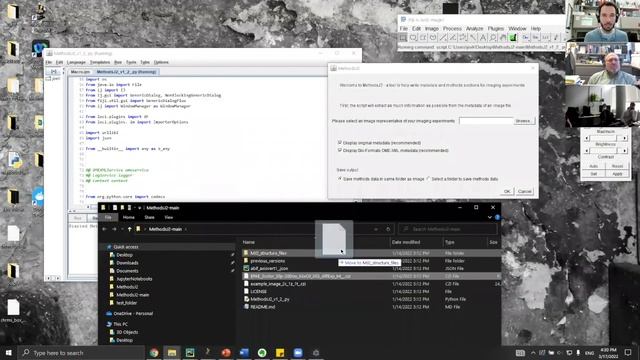Open Word from the taskbar
The height and width of the screenshot is (360, 640).
point(244,353)
